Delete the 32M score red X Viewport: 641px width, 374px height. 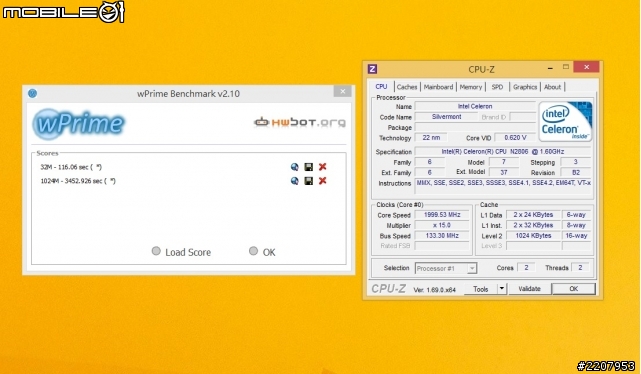click(x=323, y=167)
